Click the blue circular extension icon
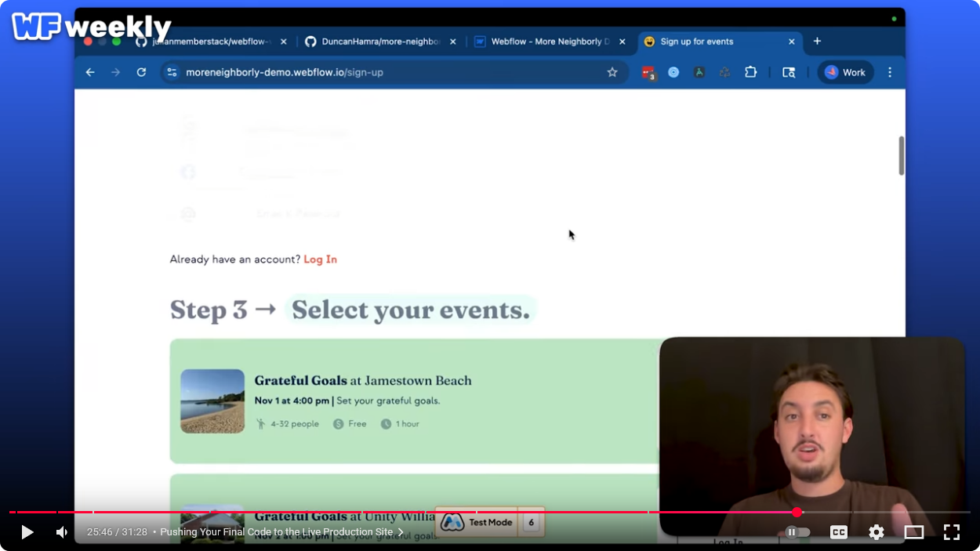The image size is (980, 551). click(673, 72)
